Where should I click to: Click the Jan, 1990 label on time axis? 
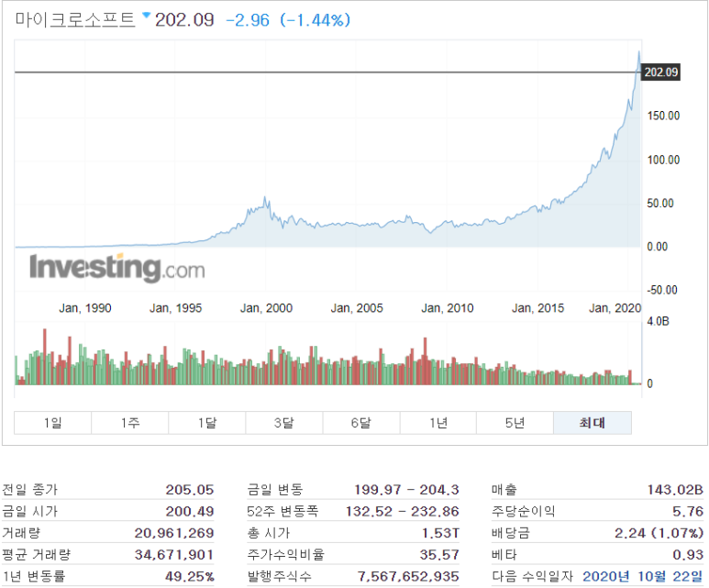tap(85, 308)
